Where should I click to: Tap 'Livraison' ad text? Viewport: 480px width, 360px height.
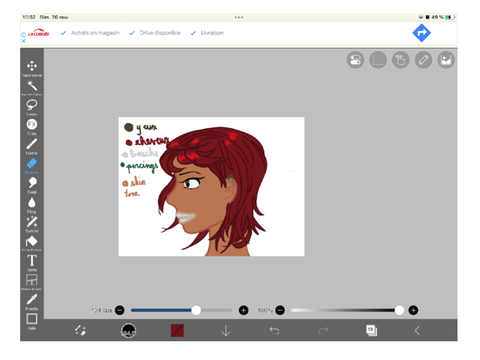pos(212,33)
